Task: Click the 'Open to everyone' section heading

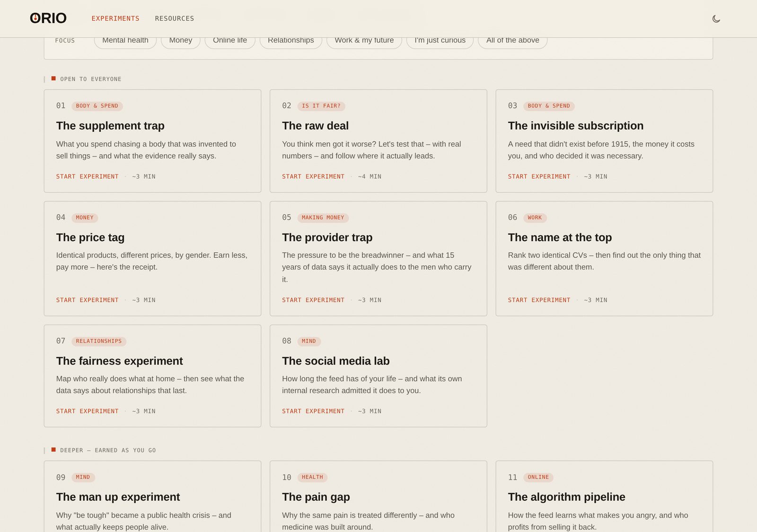Action: click(x=91, y=79)
